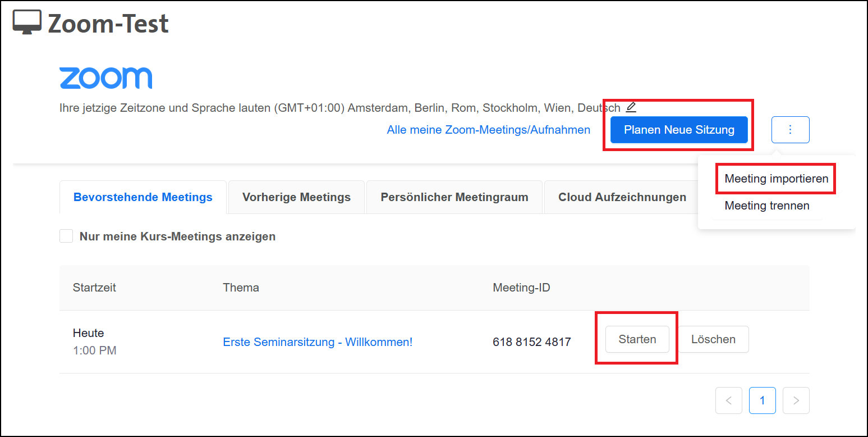Click the 'Startzeit' column header
868x437 pixels.
(94, 288)
